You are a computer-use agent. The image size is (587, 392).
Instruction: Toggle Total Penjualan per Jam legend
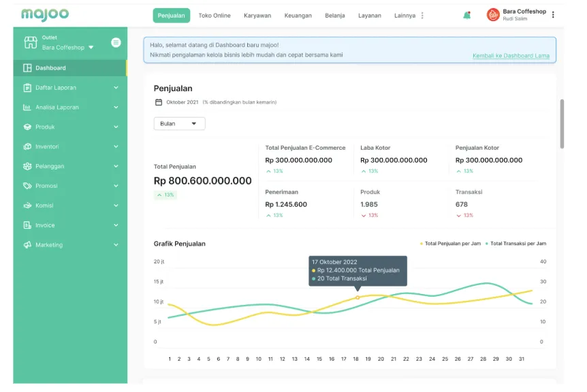(452, 244)
